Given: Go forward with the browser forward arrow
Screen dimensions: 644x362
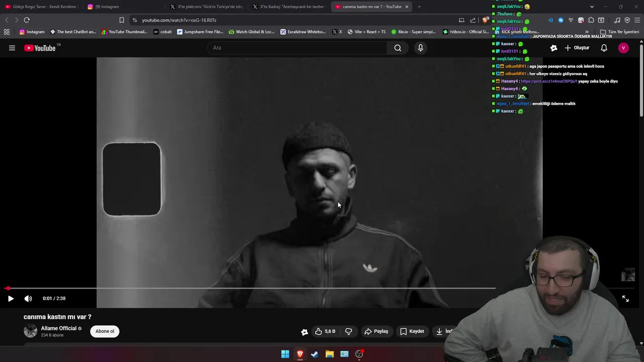Looking at the screenshot, I should pyautogui.click(x=17, y=20).
